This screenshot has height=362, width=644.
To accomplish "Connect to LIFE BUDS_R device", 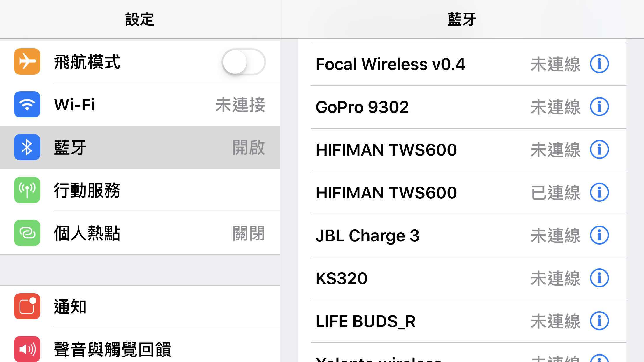I will click(462, 321).
